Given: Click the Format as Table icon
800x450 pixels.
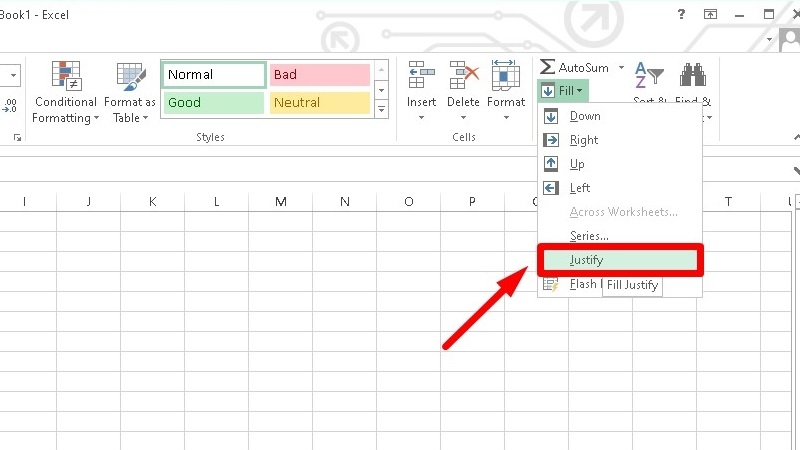Looking at the screenshot, I should click(x=130, y=75).
